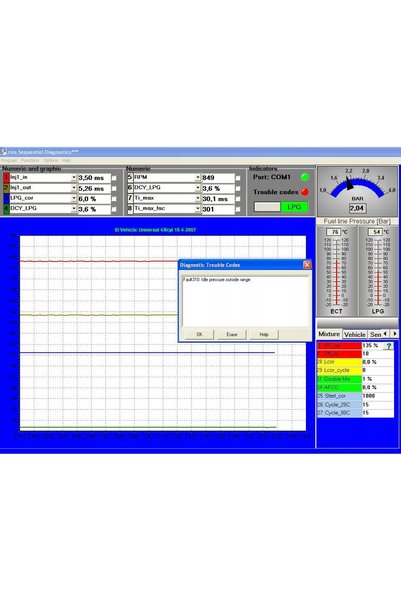401x601 pixels.
Task: Open the Program menu
Action: click(x=8, y=161)
